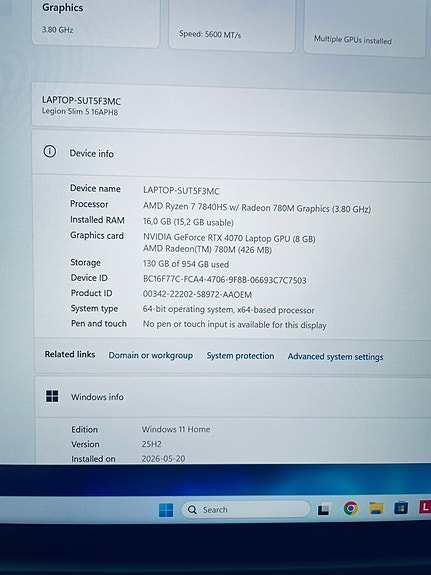The width and height of the screenshot is (431, 575).
Task: Open Microsoft Store taskbar icon
Action: pyautogui.click(x=401, y=508)
